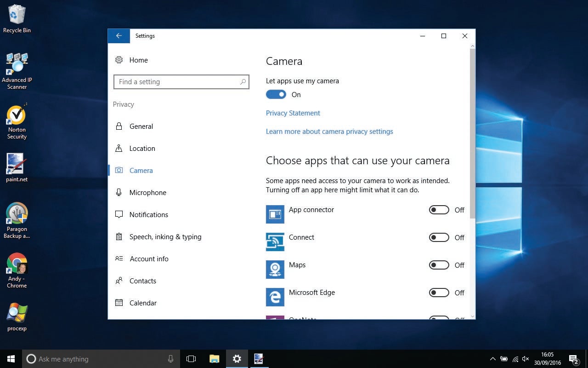Select the Paragon Backup desktop icon
588x368 pixels.
(x=17, y=221)
